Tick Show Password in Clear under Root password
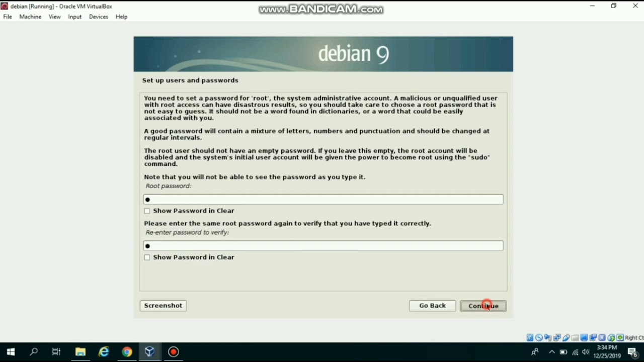The width and height of the screenshot is (644, 362). pos(147,211)
